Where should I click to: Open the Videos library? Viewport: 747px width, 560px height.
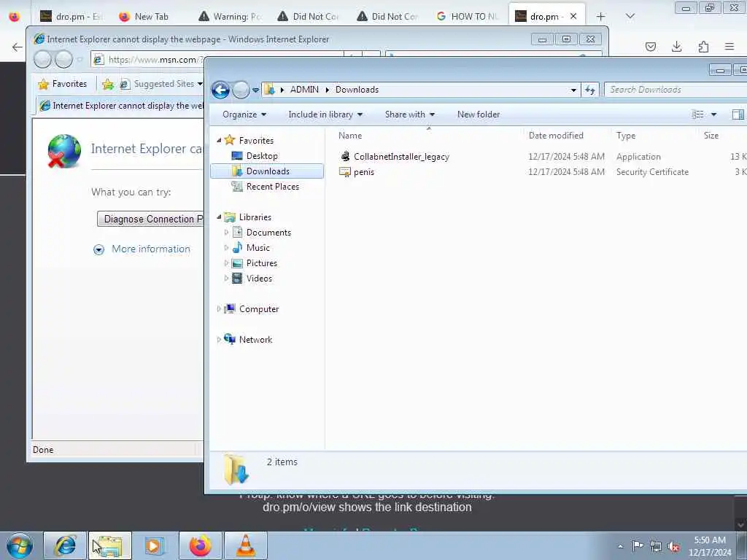tap(259, 278)
